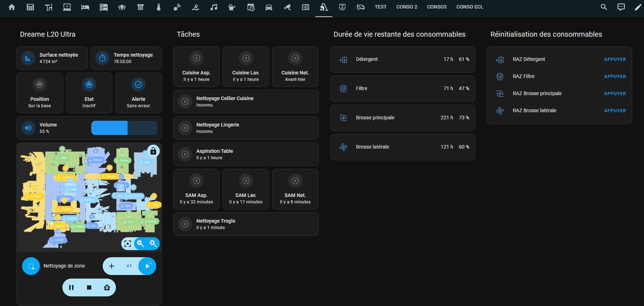644x306 pixels.
Task: Open the Surface nettoyée card
Action: click(x=52, y=58)
